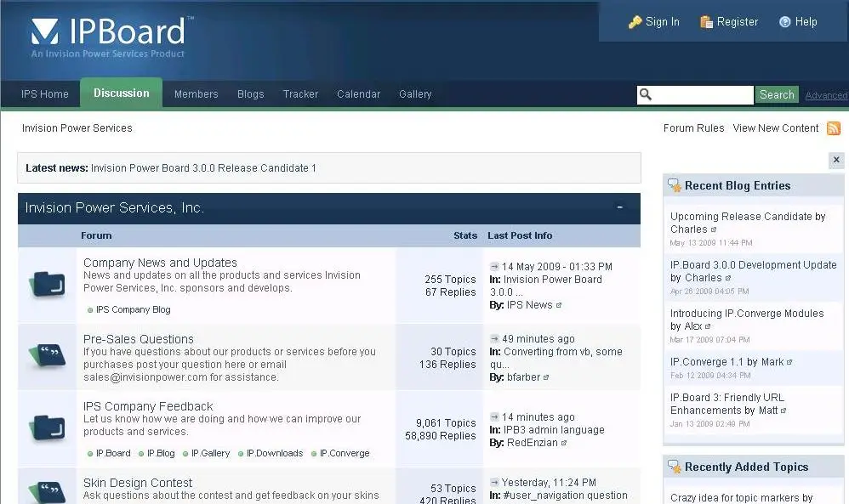Close the right sidebar with the X button
Viewport: 849px width, 504px height.
pyautogui.click(x=836, y=160)
